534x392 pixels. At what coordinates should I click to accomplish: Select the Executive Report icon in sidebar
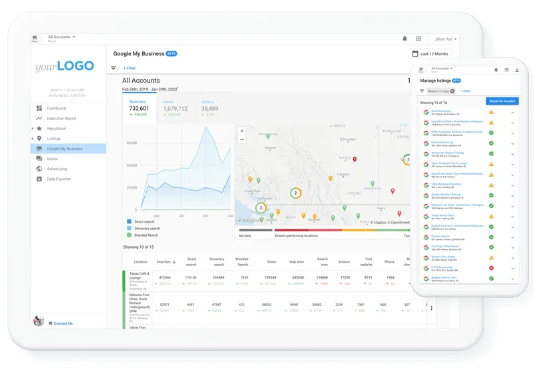(x=38, y=118)
